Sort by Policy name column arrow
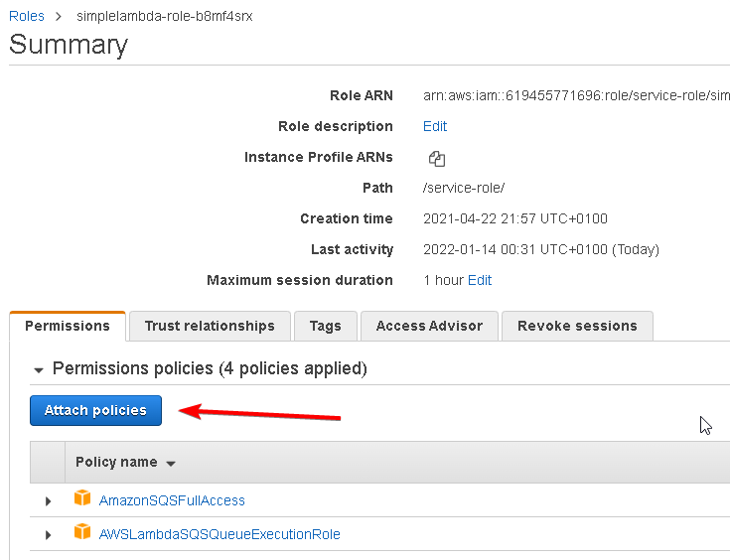Viewport: 730px width, 560px height. (171, 464)
